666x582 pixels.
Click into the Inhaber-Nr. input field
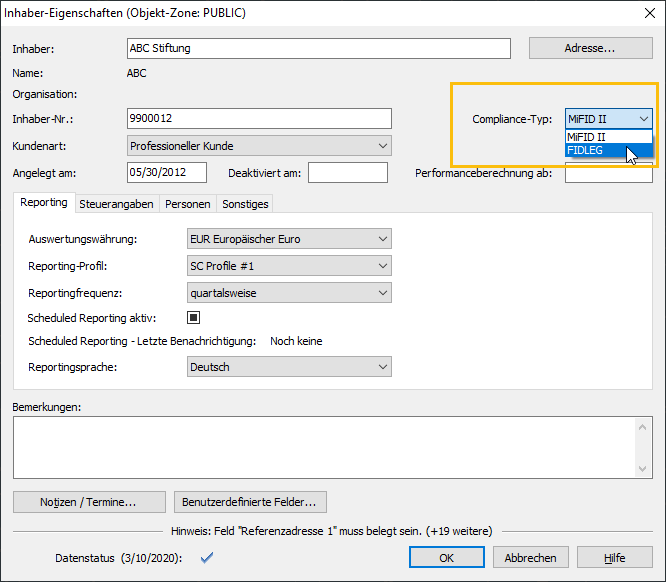pyautogui.click(x=260, y=119)
